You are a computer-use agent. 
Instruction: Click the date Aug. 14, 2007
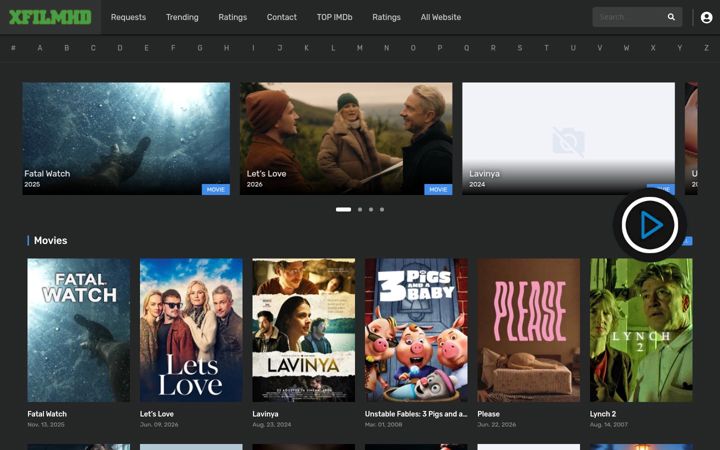click(x=609, y=425)
